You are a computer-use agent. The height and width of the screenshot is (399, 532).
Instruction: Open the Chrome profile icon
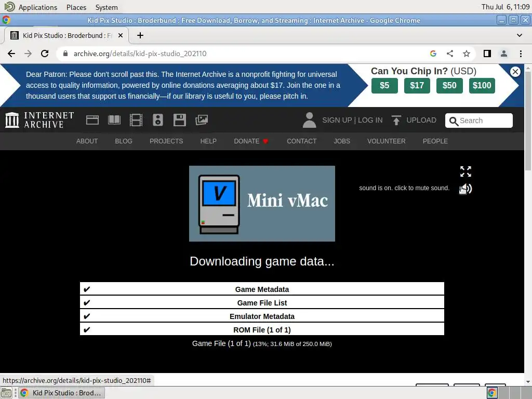tap(504, 54)
